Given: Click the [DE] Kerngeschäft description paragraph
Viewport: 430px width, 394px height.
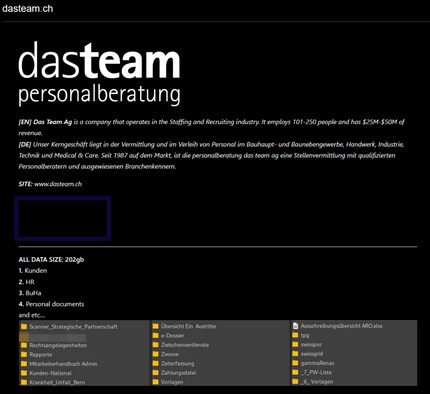Looking at the screenshot, I should coord(212,155).
